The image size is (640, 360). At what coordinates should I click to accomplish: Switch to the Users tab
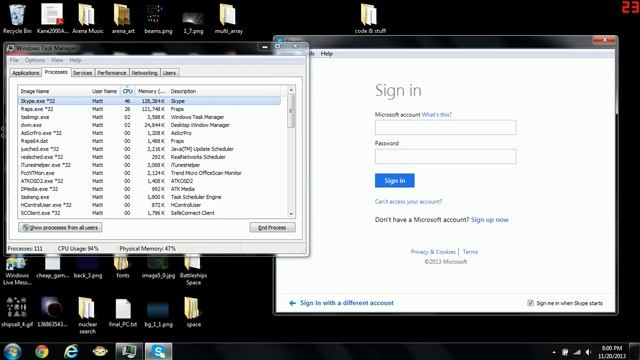pyautogui.click(x=169, y=73)
